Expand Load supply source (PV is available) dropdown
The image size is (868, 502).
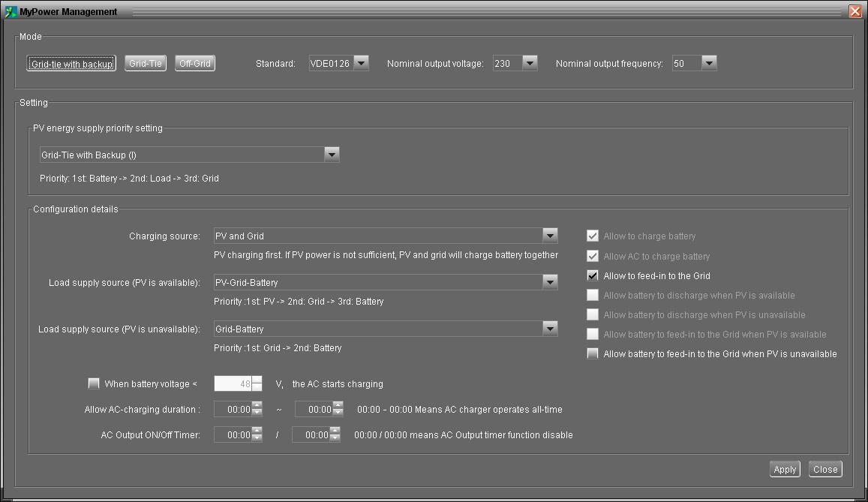coord(550,282)
